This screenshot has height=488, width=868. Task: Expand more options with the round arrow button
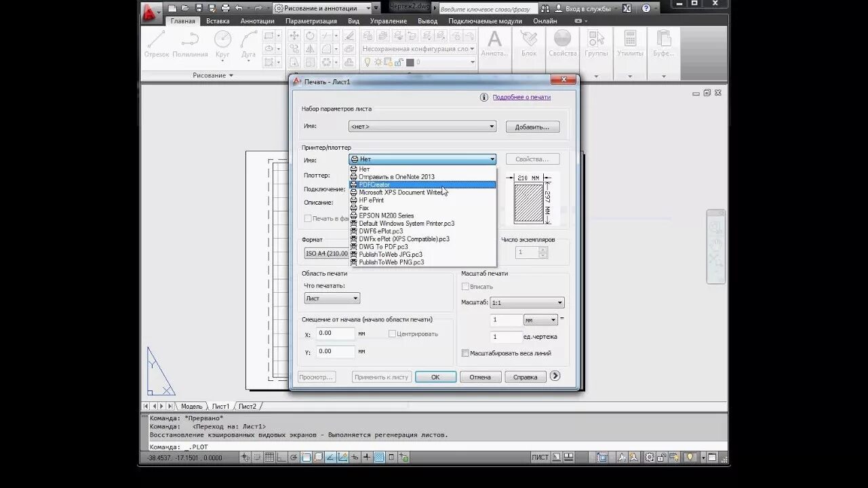click(x=555, y=375)
